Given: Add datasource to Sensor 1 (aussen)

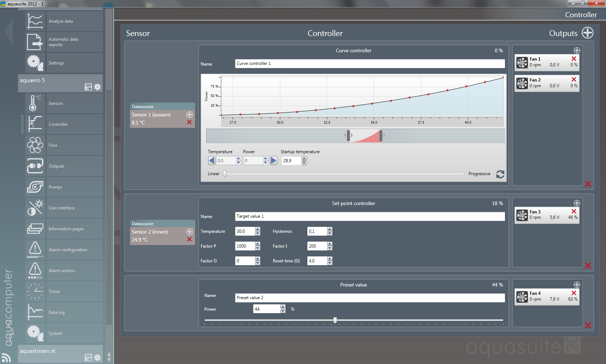Looking at the screenshot, I should pos(189,115).
